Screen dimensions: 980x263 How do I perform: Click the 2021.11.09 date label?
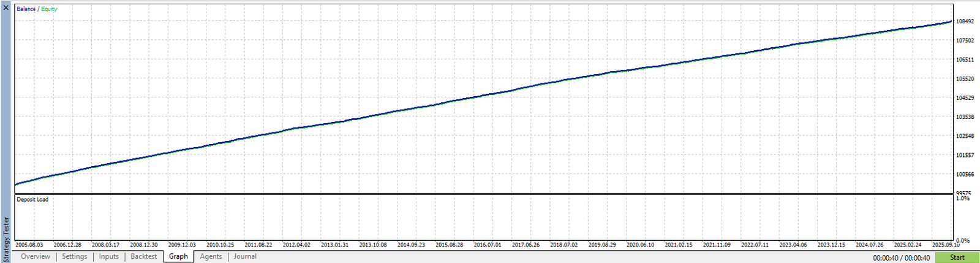click(x=717, y=245)
